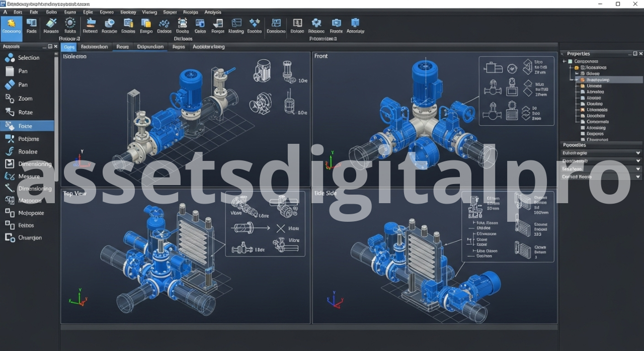This screenshot has width=644, height=351.
Task: Select the Eoooiaoe ribbon tool
Action: coord(276,26)
